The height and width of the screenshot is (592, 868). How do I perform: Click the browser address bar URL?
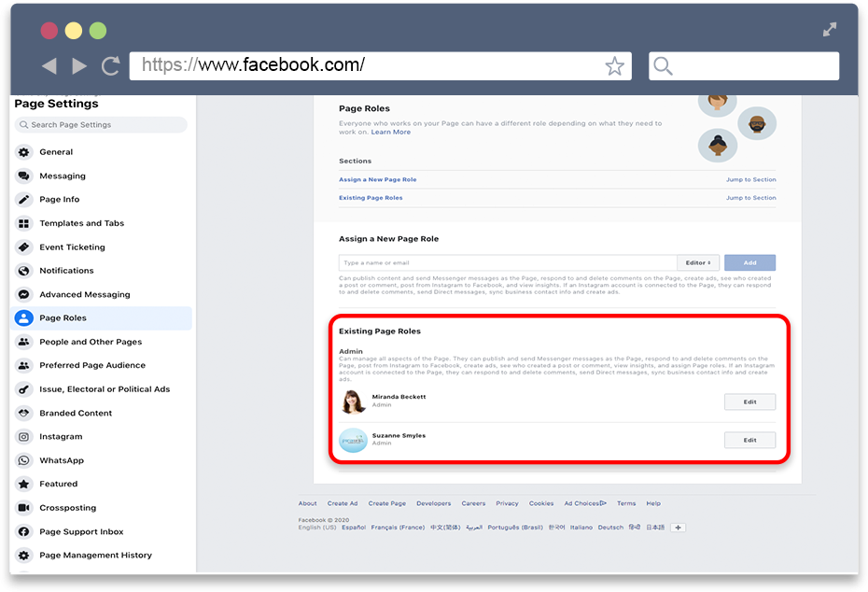[253, 64]
